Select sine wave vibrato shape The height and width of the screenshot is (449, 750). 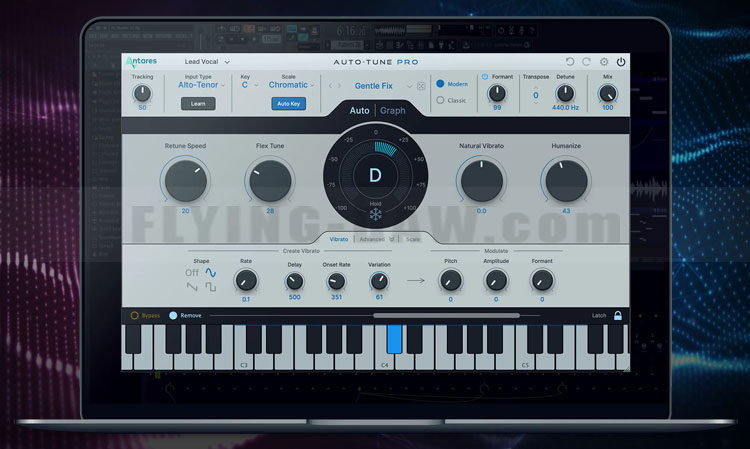tap(210, 273)
